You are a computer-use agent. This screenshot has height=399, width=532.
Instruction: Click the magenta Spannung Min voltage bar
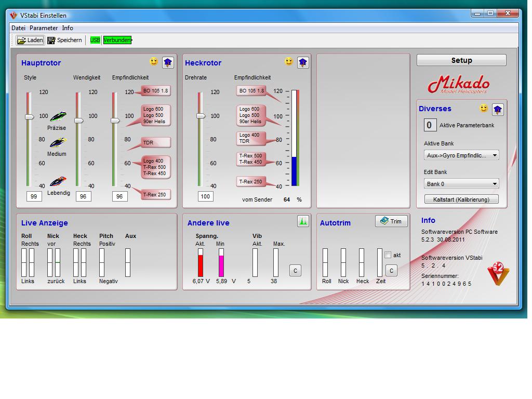tap(221, 262)
